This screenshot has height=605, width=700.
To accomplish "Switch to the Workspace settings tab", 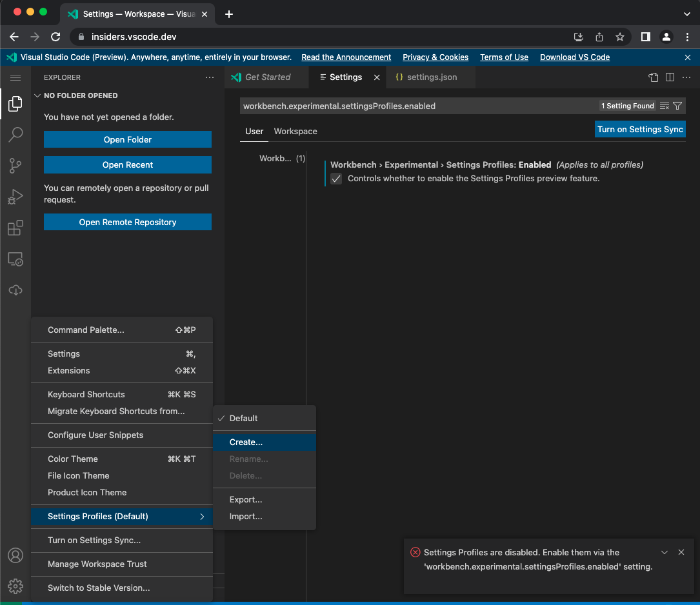I will (295, 131).
